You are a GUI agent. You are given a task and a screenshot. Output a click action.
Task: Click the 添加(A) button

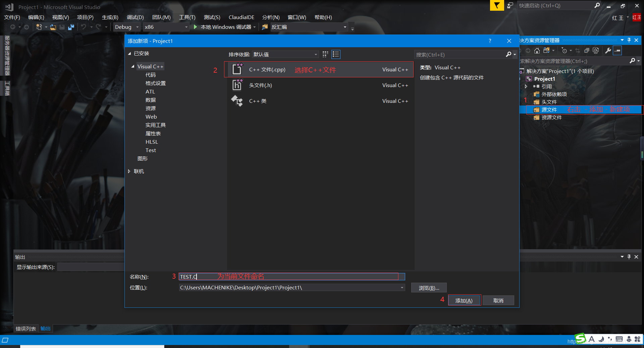[x=464, y=300]
